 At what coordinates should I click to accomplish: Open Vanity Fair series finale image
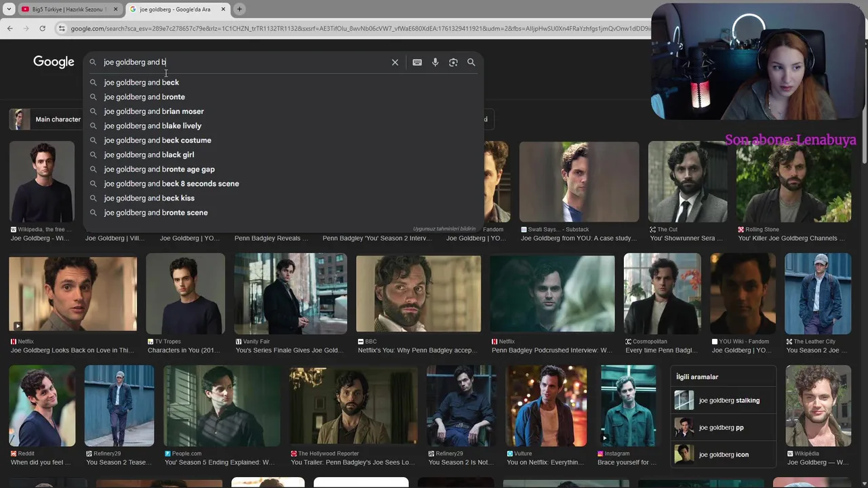coord(290,293)
